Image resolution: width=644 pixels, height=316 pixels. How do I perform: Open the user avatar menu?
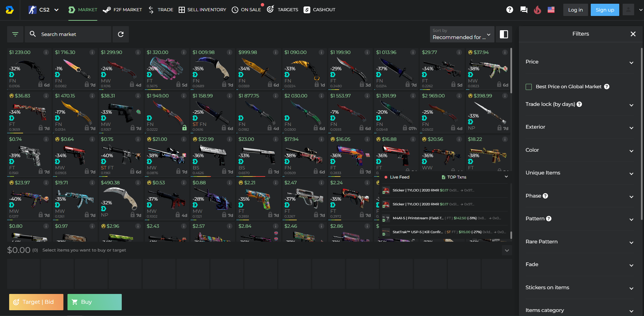(628, 10)
